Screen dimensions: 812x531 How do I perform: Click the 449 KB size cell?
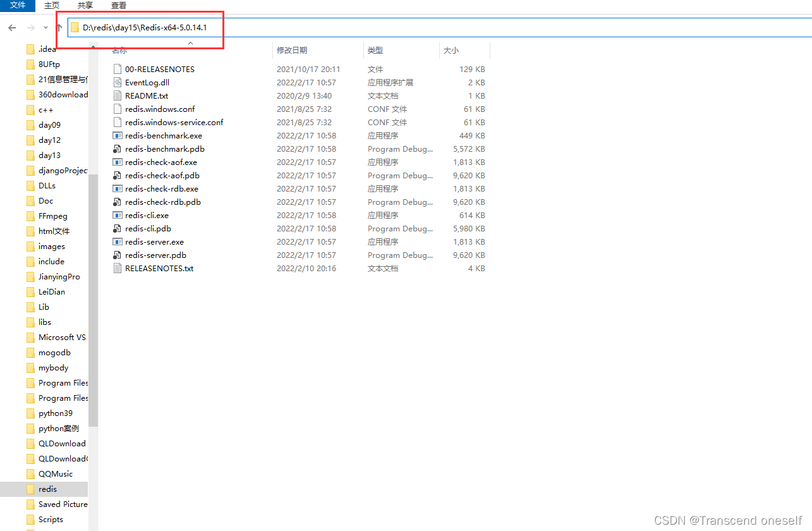[472, 135]
